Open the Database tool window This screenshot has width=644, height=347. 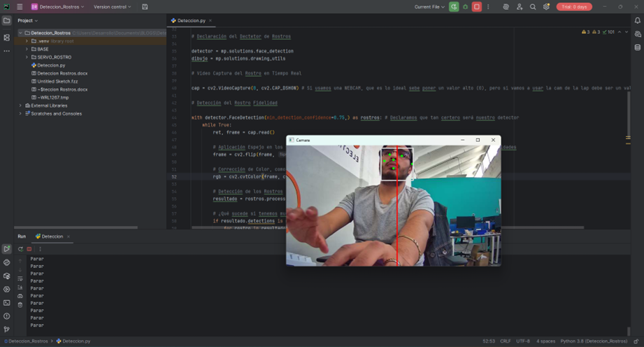(x=637, y=48)
